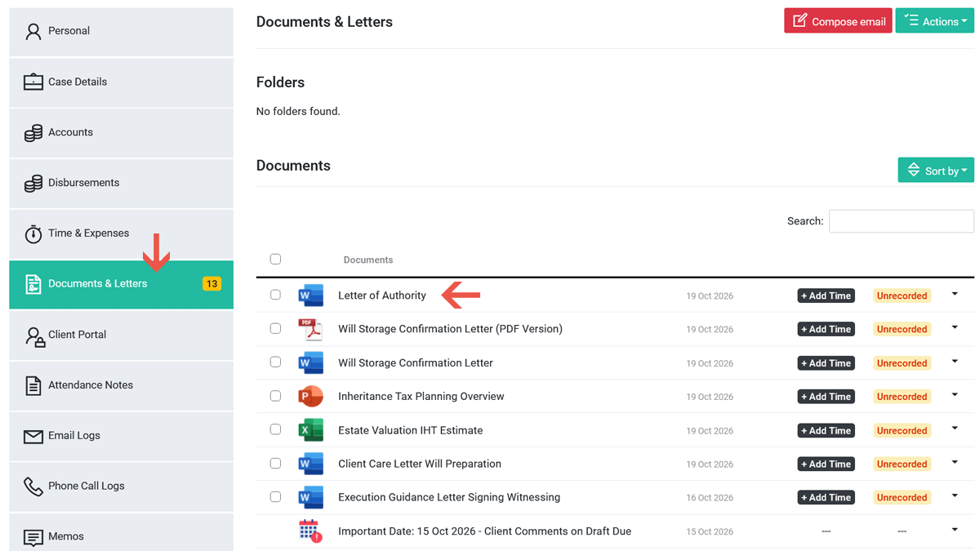
Task: Click the Email Logs envelope icon
Action: tap(33, 436)
